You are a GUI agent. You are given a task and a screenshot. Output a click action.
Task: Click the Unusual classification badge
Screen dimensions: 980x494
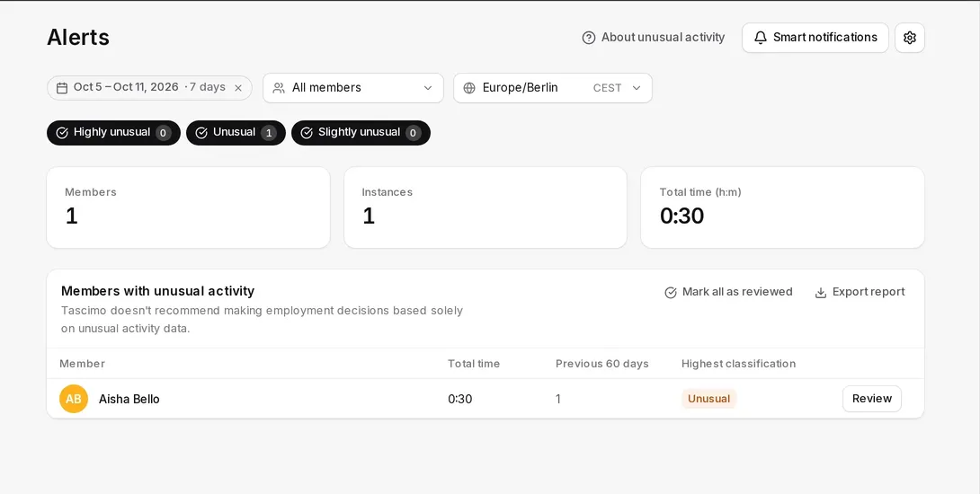click(x=708, y=399)
